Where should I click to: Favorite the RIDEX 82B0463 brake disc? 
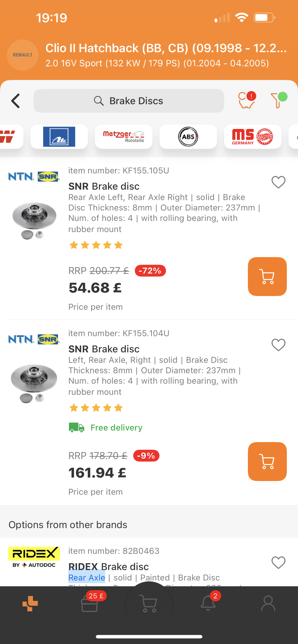278,562
